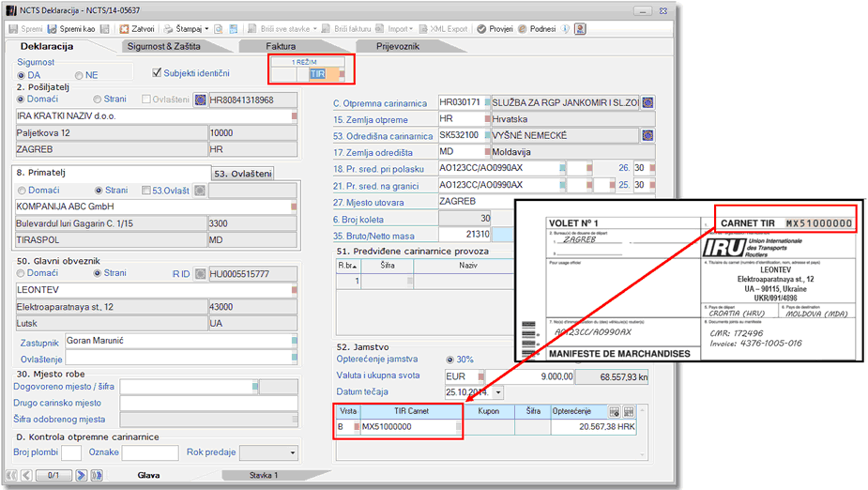
Task: Open the Štampaj dropdown arrow
Action: pos(207,29)
